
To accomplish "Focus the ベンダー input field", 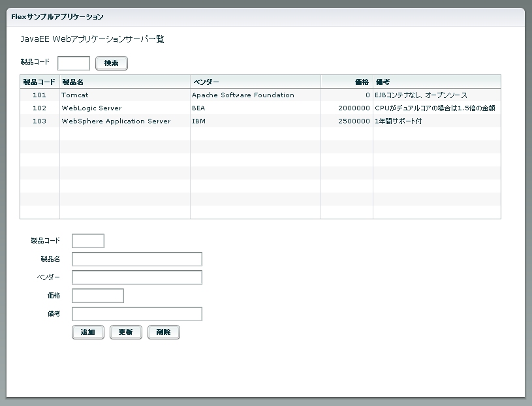I will [137, 277].
